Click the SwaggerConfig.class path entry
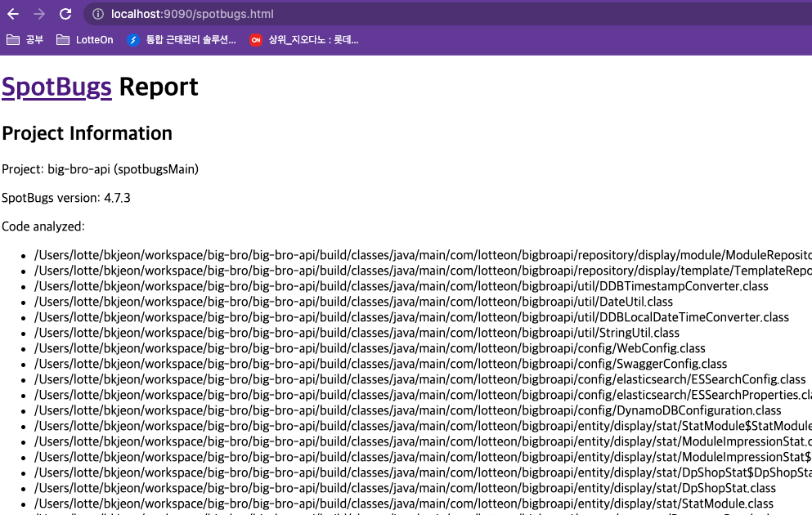 [380, 364]
